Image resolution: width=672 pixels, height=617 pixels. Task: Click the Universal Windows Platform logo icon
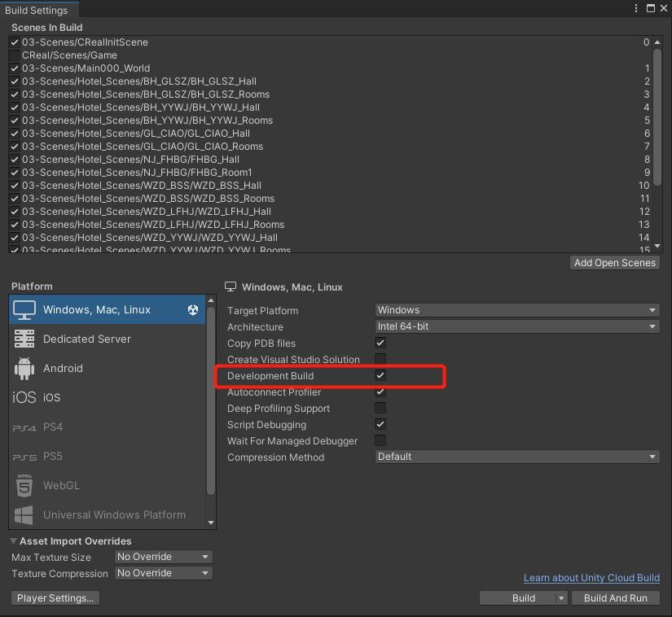[x=24, y=514]
